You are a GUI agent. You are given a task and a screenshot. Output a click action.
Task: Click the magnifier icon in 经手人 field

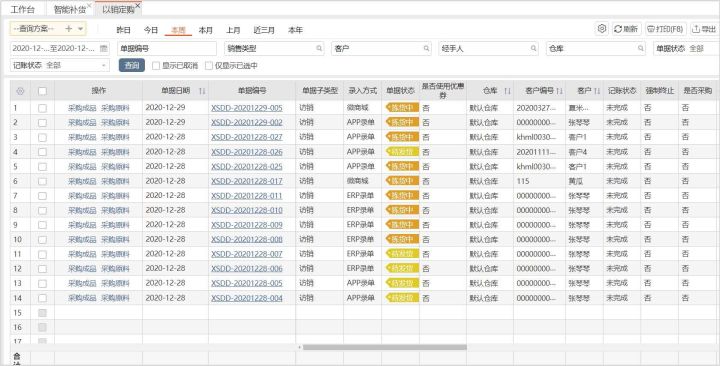[x=534, y=48]
